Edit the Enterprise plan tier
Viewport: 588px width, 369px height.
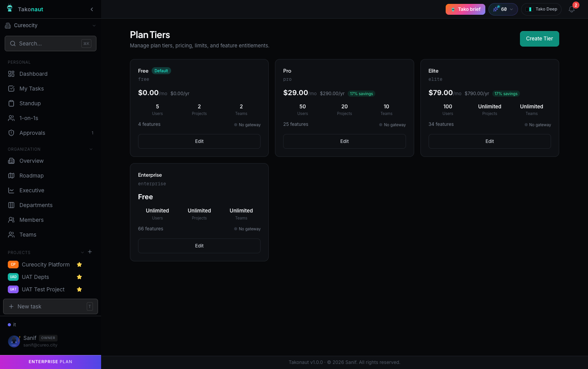(199, 246)
